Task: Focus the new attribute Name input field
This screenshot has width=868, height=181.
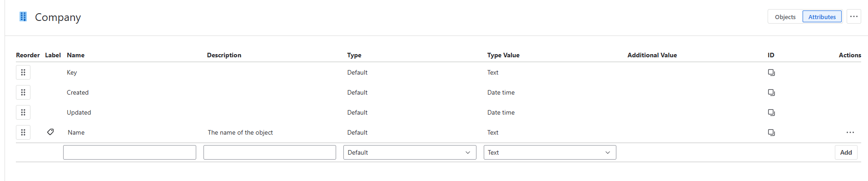Action: tap(129, 152)
